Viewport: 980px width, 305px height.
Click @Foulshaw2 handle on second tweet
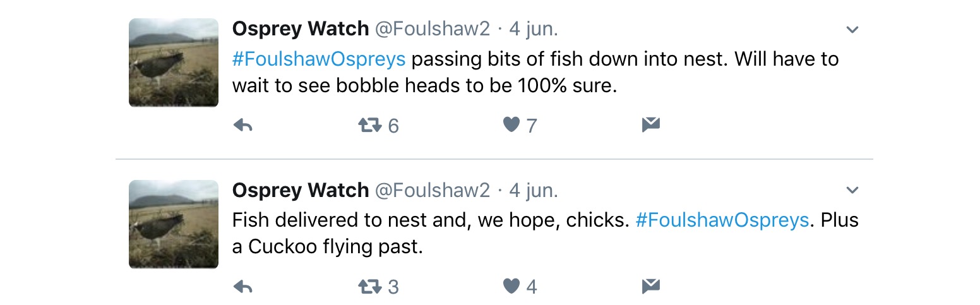coord(433,190)
